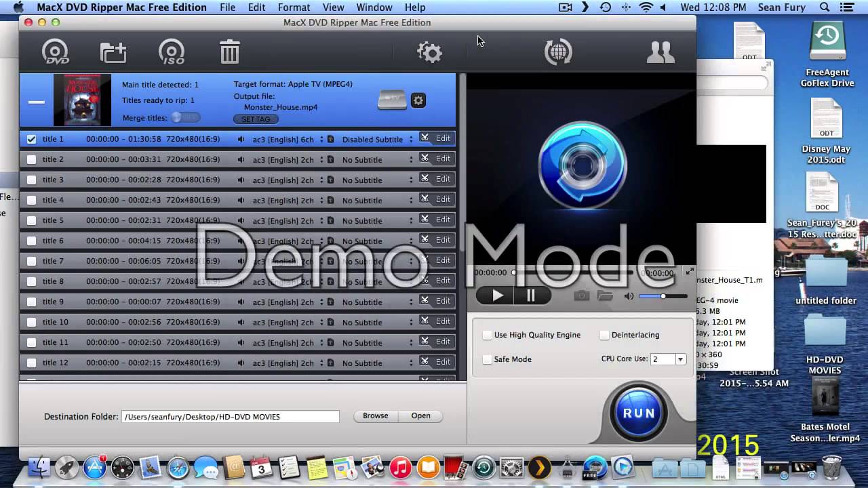The width and height of the screenshot is (868, 488).
Task: Open iTunes from the Dock
Action: point(401,468)
